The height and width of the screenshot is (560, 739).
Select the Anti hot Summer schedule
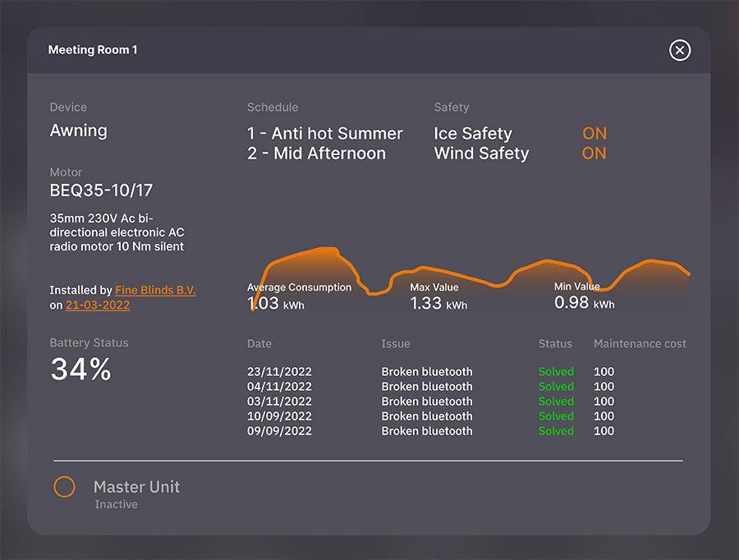[325, 133]
